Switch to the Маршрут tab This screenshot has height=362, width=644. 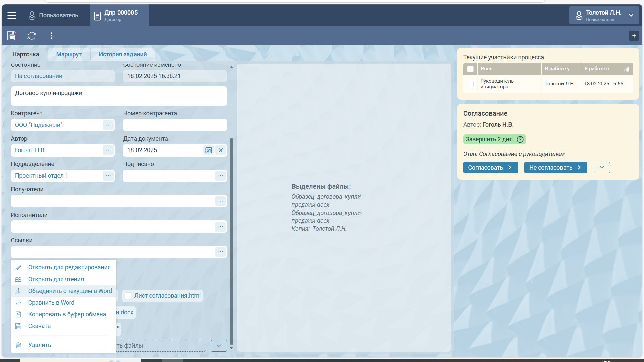click(x=69, y=54)
